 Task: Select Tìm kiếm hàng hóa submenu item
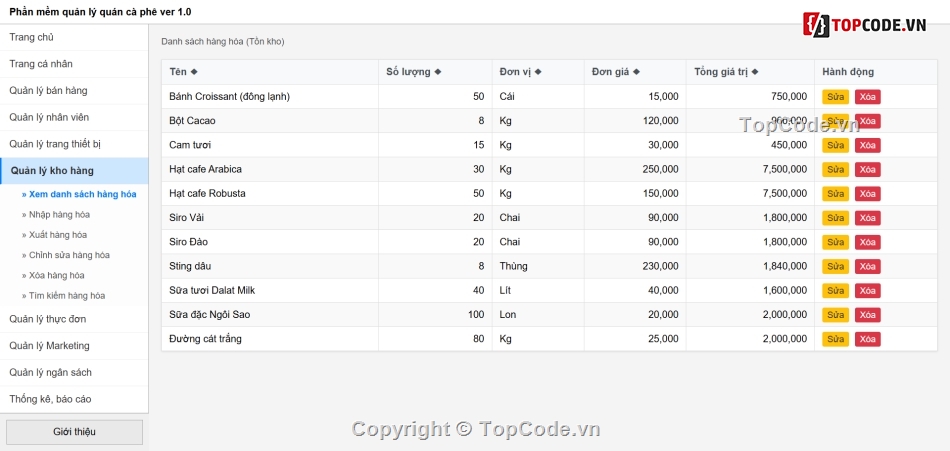[x=63, y=296]
